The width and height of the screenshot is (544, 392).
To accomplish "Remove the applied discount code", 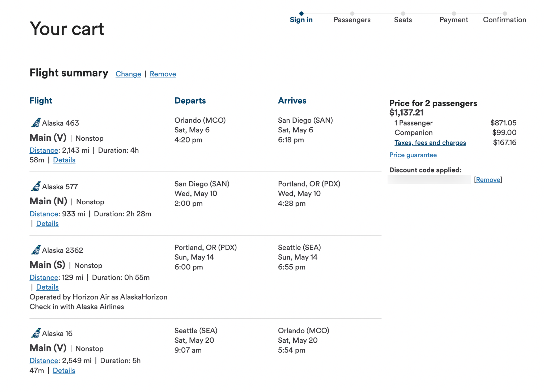I will pos(488,180).
